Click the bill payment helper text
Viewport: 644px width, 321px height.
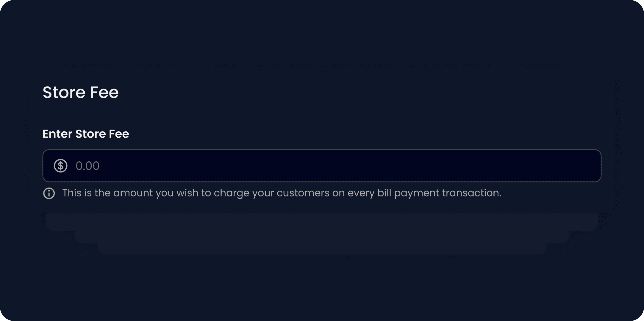pos(282,193)
